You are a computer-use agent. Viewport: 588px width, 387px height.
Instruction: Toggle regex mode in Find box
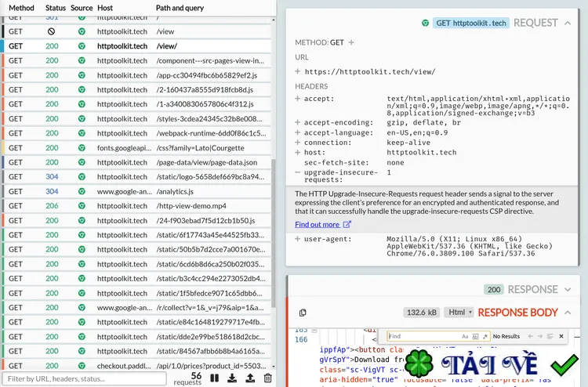click(485, 336)
